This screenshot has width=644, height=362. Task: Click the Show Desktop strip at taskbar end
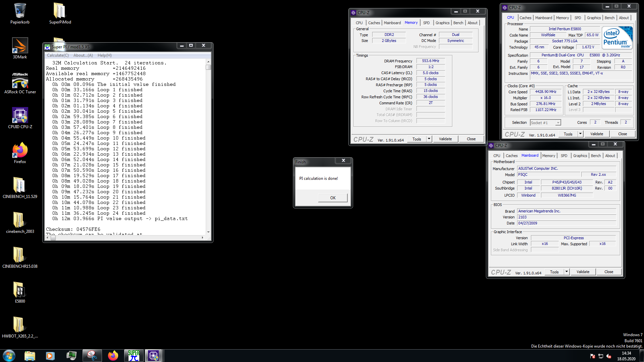coord(641,356)
